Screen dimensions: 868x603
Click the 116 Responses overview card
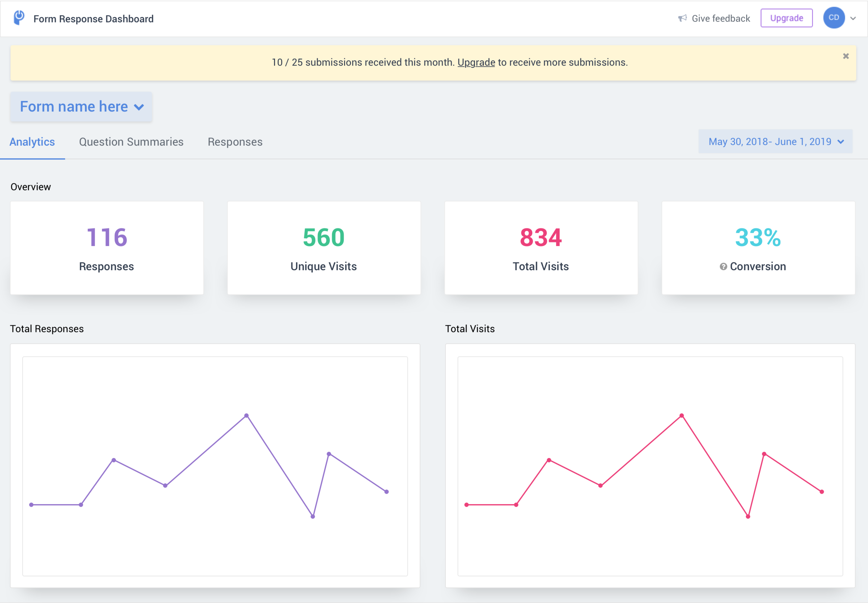[107, 248]
